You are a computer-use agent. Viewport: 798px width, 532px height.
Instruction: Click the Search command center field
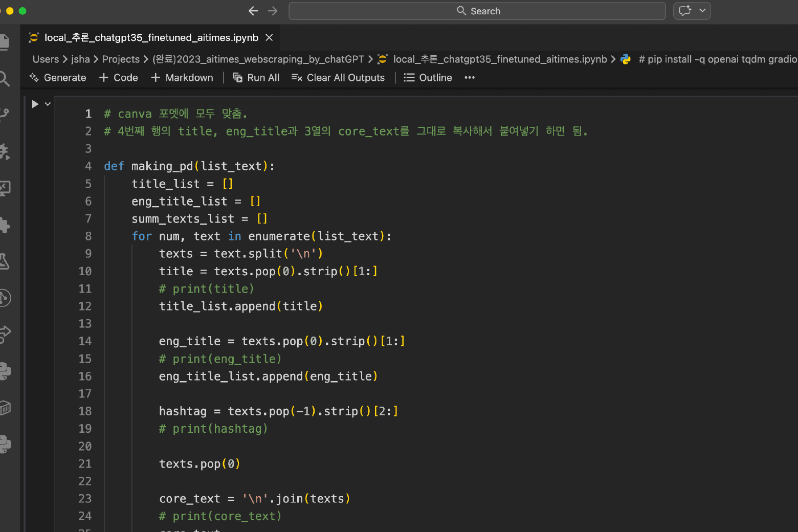(477, 11)
